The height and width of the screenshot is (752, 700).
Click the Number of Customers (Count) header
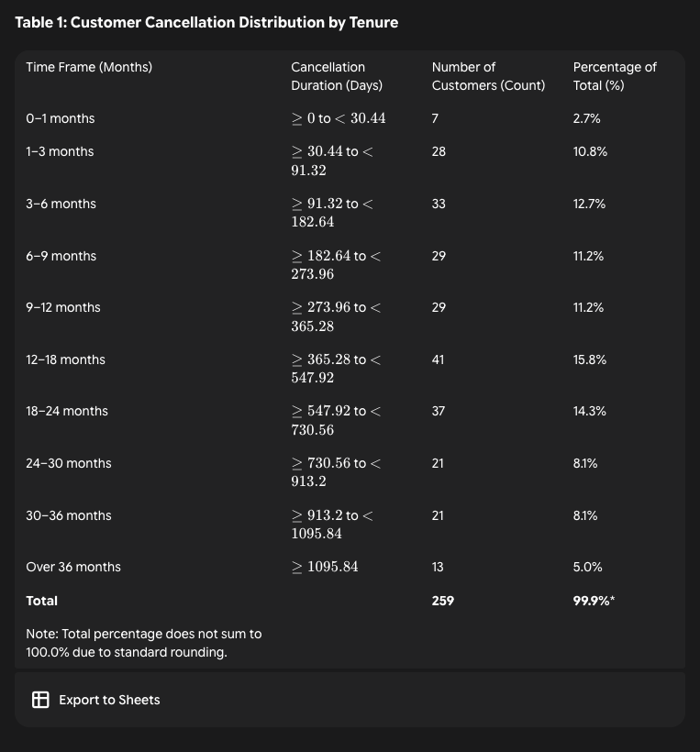[x=488, y=76]
